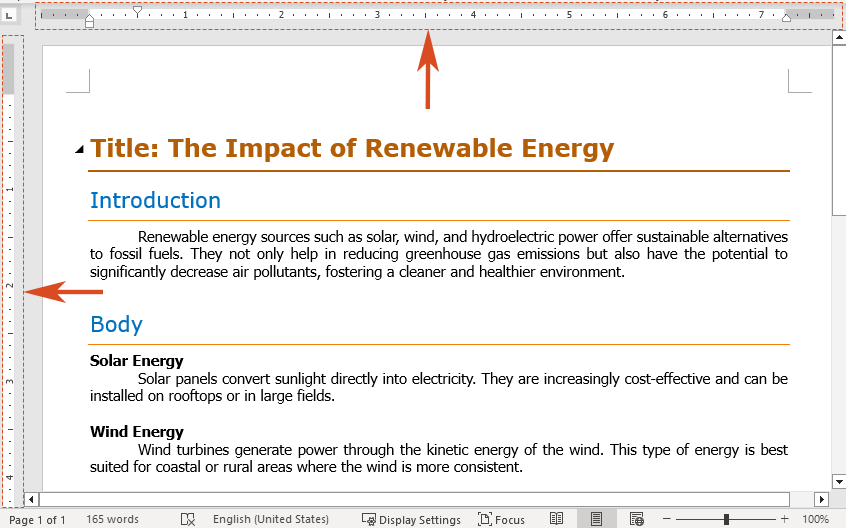Screen dimensions: 846x528
Task: Switch to Print Layout view
Action: (x=596, y=519)
